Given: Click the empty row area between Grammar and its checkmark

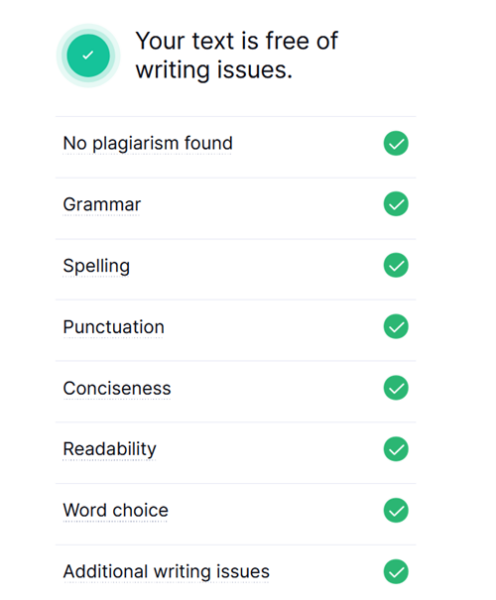Looking at the screenshot, I should [x=262, y=204].
